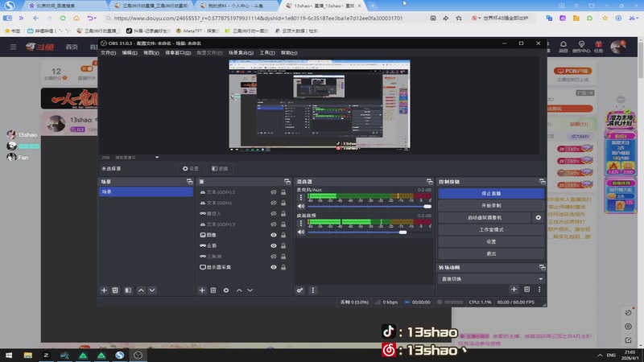The image size is (644, 362).
Task: Open scene filters icon in Scenes panel
Action: [x=128, y=290]
